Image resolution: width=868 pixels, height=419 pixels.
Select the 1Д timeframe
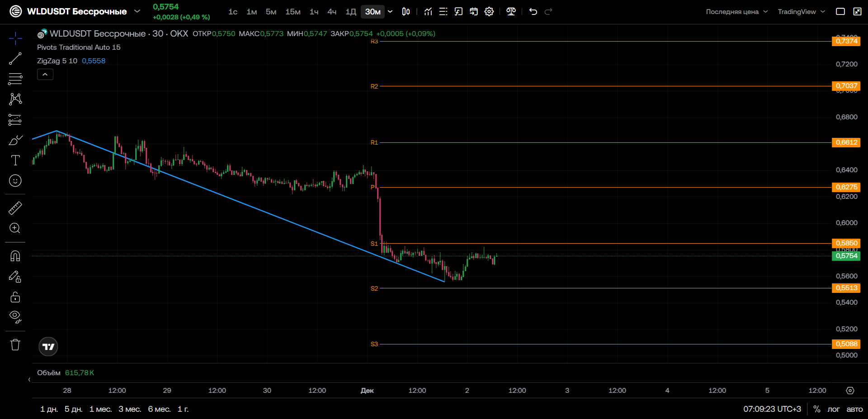[351, 12]
